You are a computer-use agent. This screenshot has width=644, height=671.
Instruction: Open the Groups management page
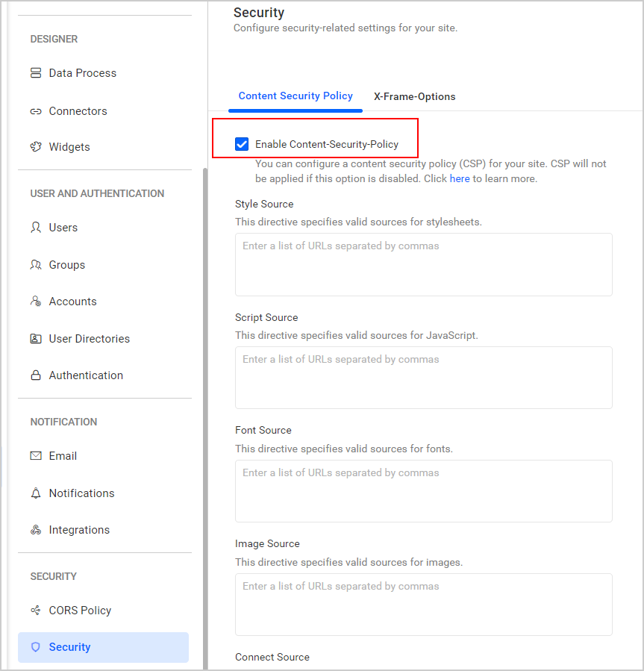click(66, 264)
